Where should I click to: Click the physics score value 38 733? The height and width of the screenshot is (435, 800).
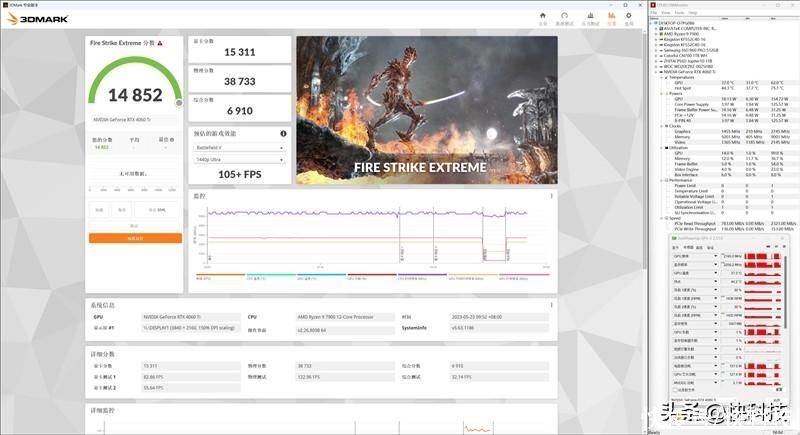(x=239, y=82)
